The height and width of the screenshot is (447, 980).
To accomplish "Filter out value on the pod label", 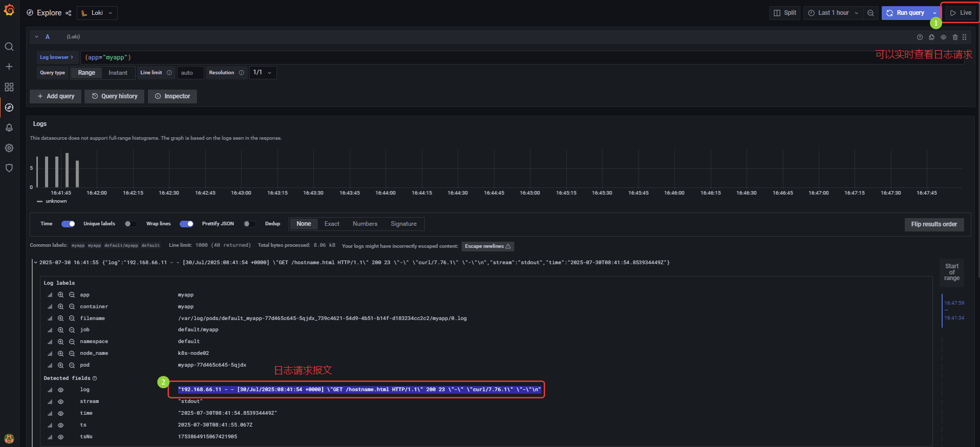I will click(x=72, y=365).
